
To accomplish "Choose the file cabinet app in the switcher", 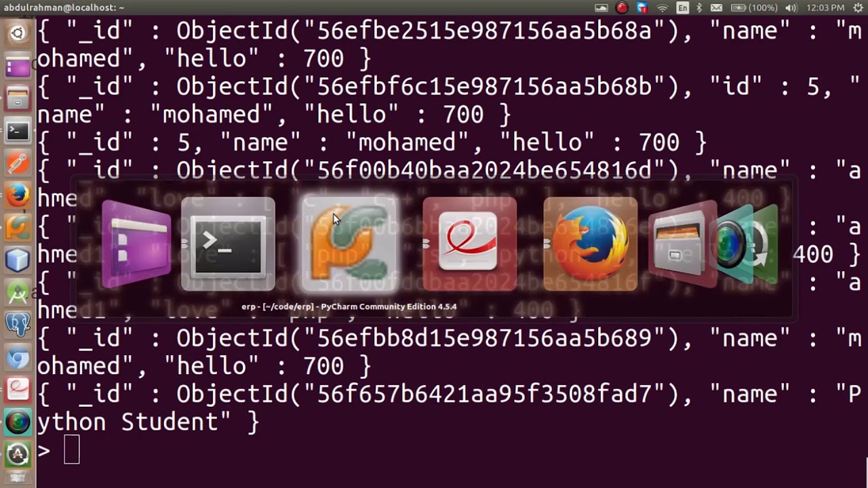I will click(x=682, y=244).
